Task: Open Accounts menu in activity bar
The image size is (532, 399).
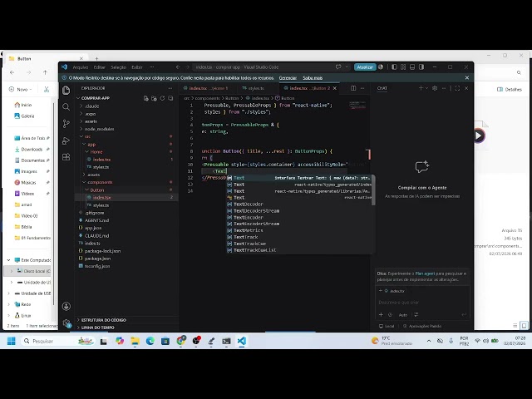Action: [x=66, y=307]
